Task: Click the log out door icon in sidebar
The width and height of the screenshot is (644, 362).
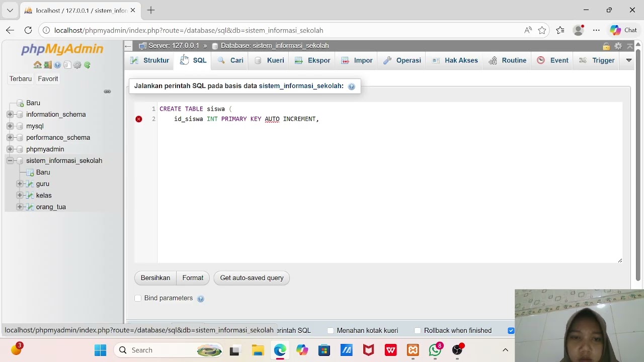Action: [x=47, y=65]
